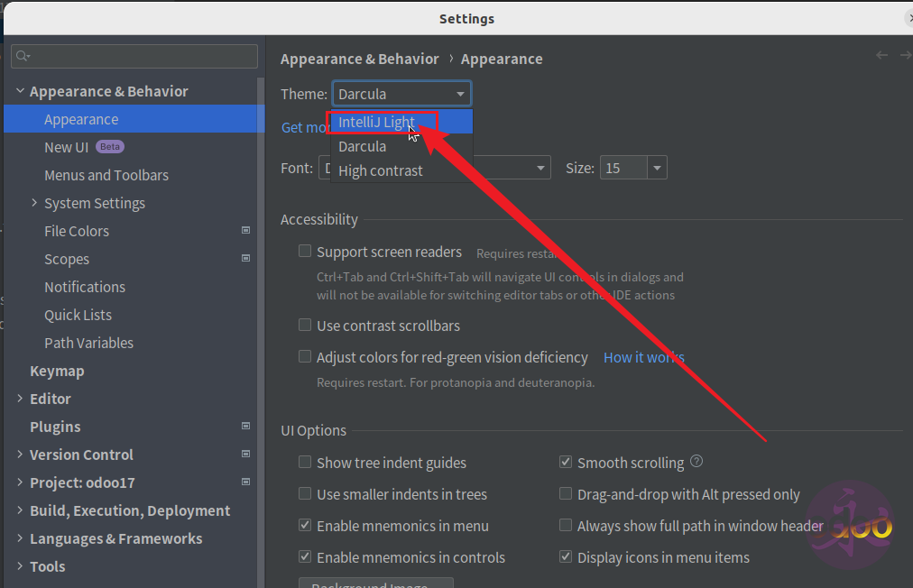Expand Build, Execution, Deployment section
The width and height of the screenshot is (913, 588).
pos(21,510)
